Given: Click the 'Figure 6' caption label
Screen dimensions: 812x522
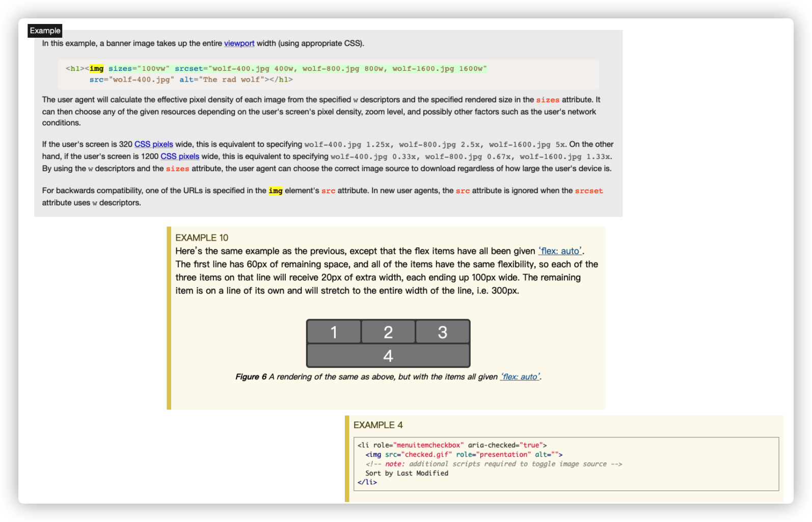Looking at the screenshot, I should point(251,377).
